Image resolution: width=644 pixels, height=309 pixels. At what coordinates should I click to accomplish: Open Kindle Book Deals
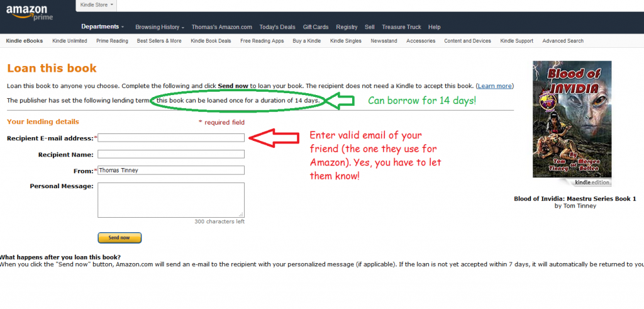(x=211, y=41)
